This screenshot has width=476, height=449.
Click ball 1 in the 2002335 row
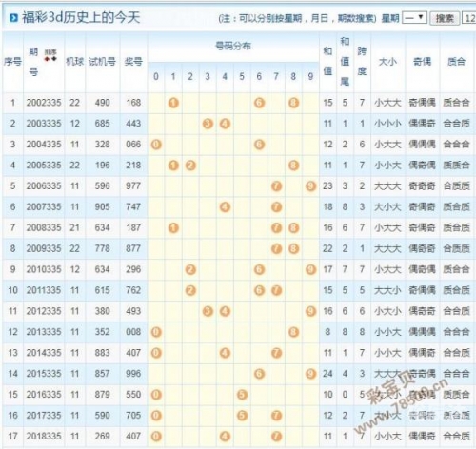[173, 103]
